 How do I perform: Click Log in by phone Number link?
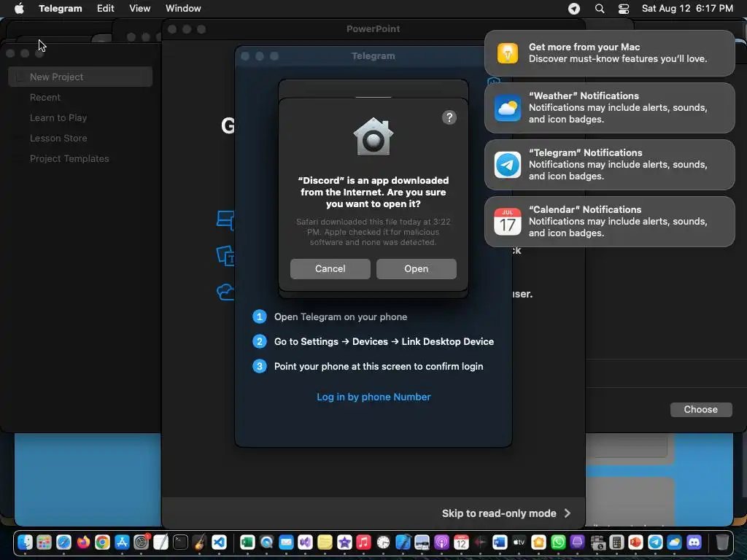pos(373,397)
